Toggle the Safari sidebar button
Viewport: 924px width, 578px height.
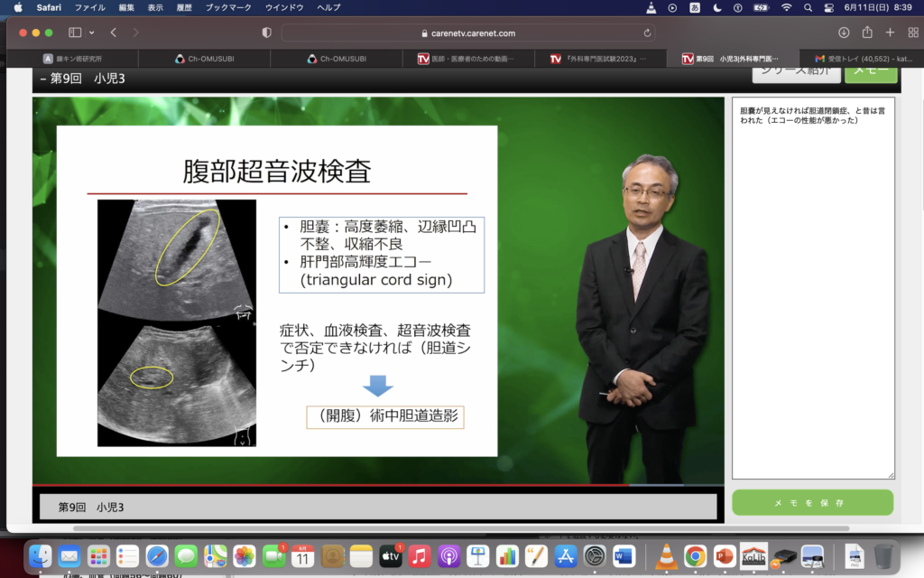[74, 33]
